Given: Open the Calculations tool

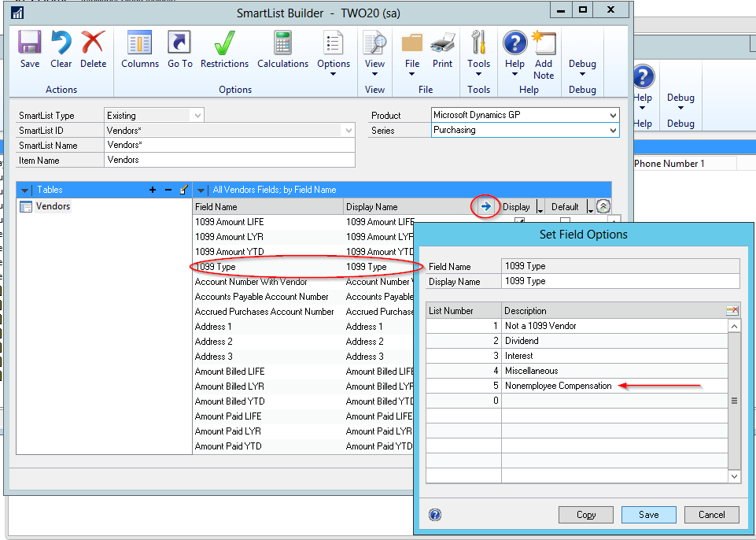Looking at the screenshot, I should click(282, 43).
